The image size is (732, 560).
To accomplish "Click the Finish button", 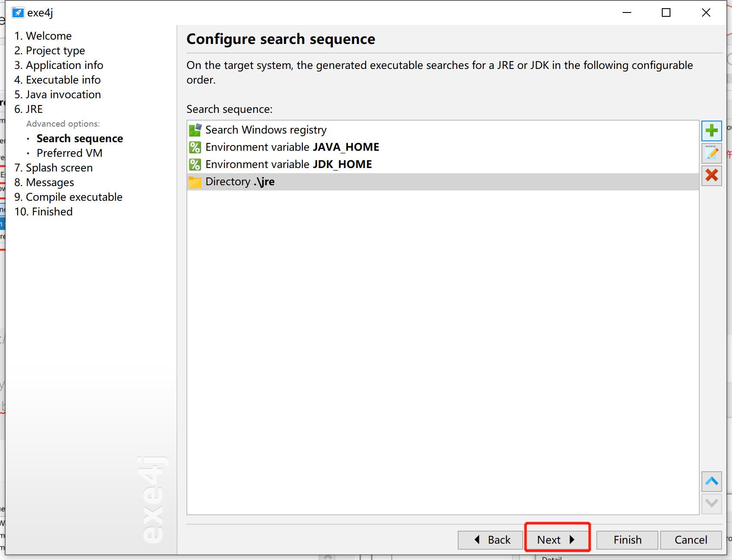I will 627,540.
